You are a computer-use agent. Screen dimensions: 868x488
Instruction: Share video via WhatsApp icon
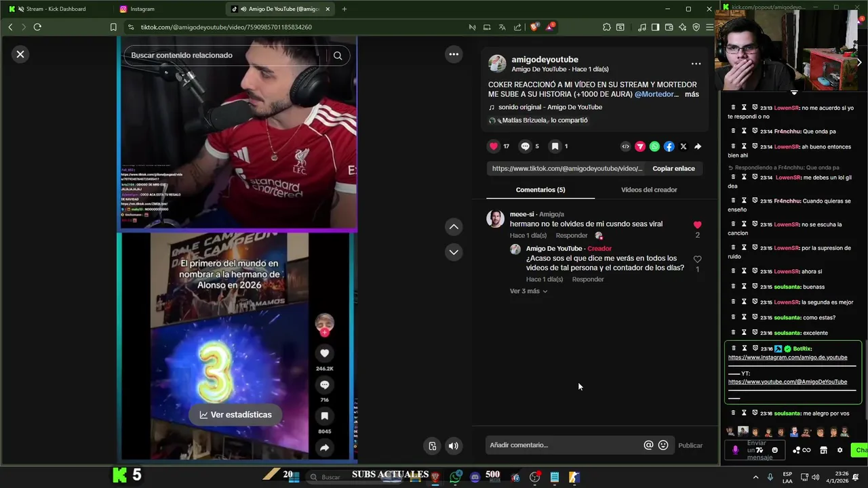click(x=654, y=146)
